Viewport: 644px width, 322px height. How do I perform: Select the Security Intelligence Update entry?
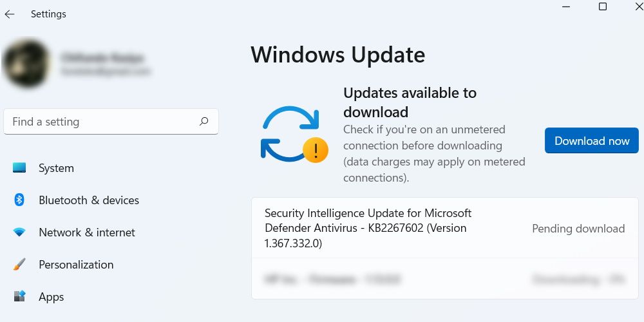pos(368,228)
